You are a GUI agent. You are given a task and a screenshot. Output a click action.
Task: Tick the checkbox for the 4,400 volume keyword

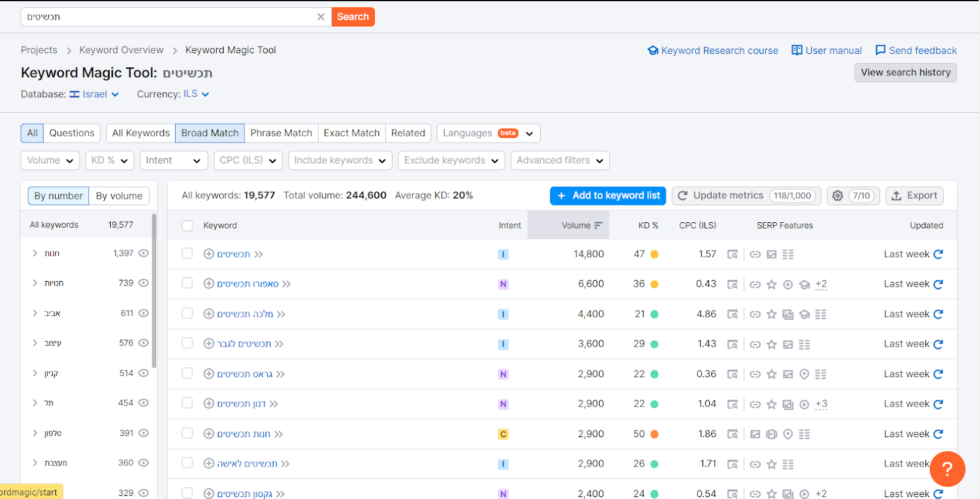click(x=187, y=313)
